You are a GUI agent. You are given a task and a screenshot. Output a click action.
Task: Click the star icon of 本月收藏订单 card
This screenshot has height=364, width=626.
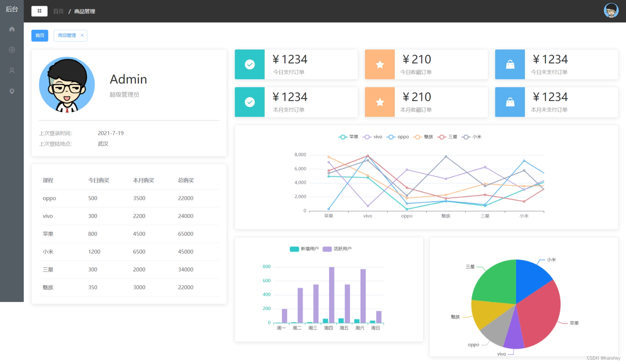[x=380, y=102]
